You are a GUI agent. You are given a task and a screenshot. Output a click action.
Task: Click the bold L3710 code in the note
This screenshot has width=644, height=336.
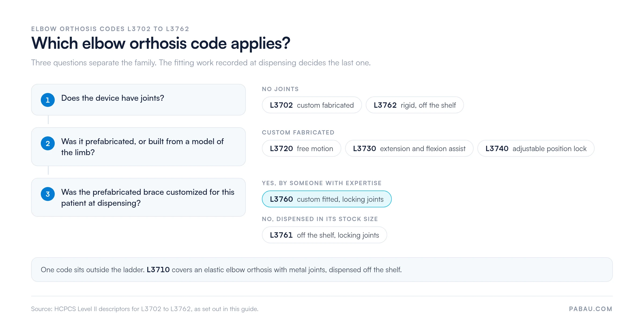coord(158,270)
